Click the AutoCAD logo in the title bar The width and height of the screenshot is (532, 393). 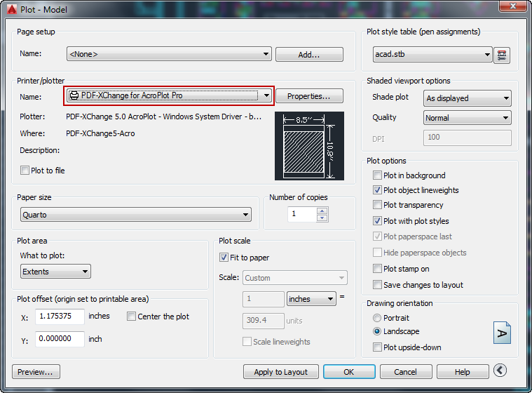coord(12,9)
